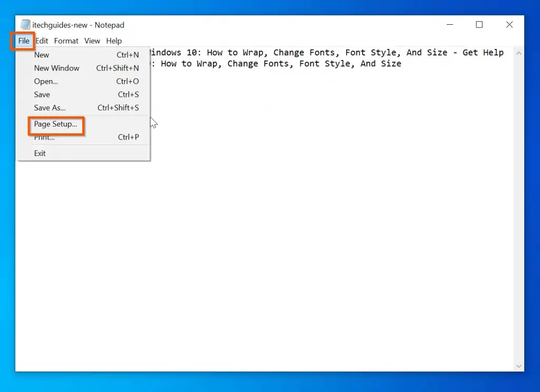Image resolution: width=540 pixels, height=392 pixels.
Task: Open the Help menu
Action: (114, 41)
